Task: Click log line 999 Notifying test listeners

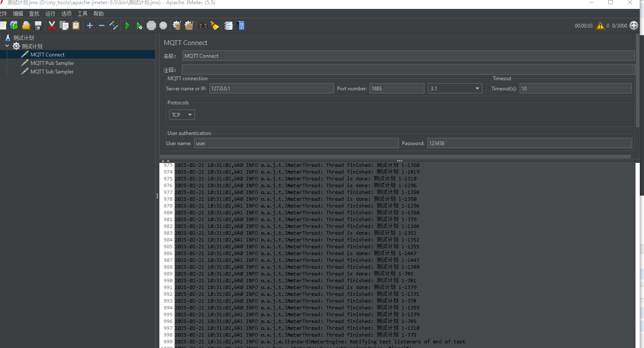Action: (x=320, y=342)
